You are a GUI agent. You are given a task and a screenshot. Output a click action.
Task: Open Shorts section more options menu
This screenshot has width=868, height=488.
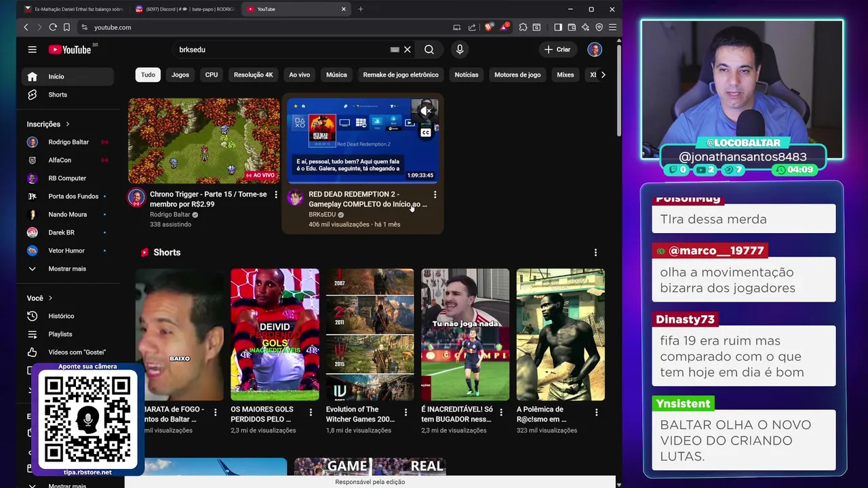click(x=595, y=252)
